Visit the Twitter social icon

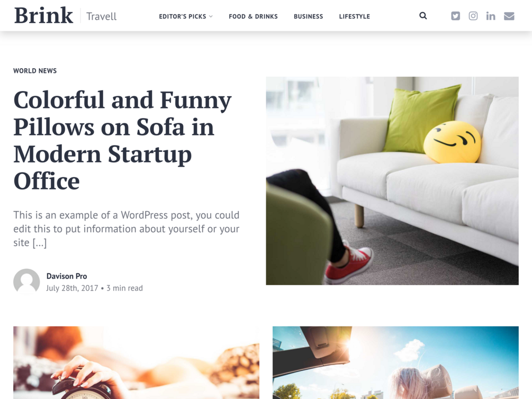(455, 16)
